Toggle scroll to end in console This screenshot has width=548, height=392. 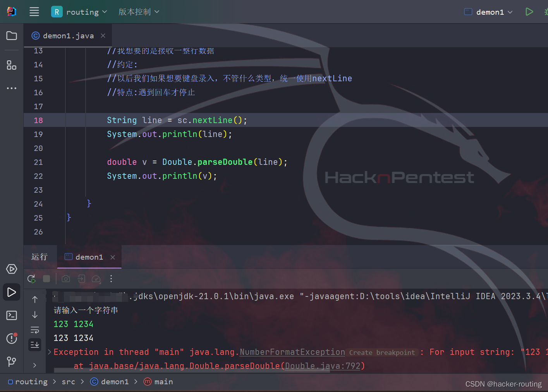tap(35, 344)
